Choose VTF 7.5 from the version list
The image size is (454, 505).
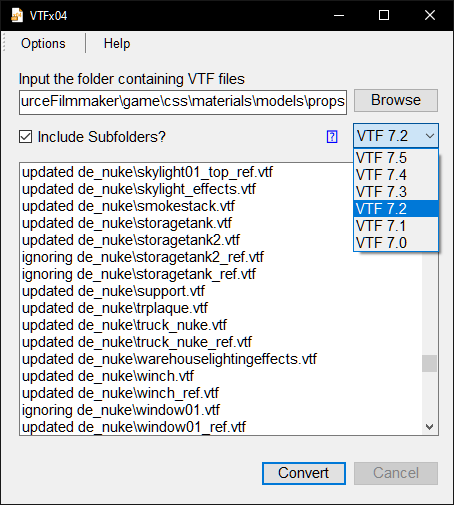pos(396,158)
